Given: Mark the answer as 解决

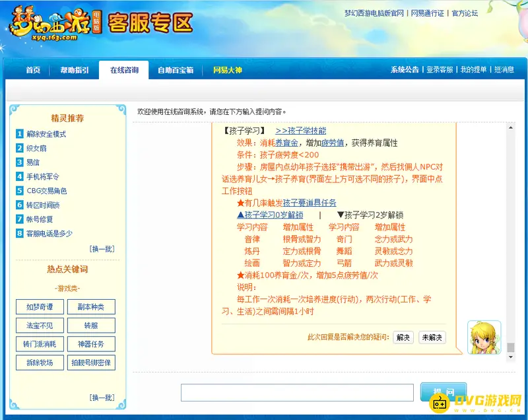Looking at the screenshot, I should (x=403, y=337).
